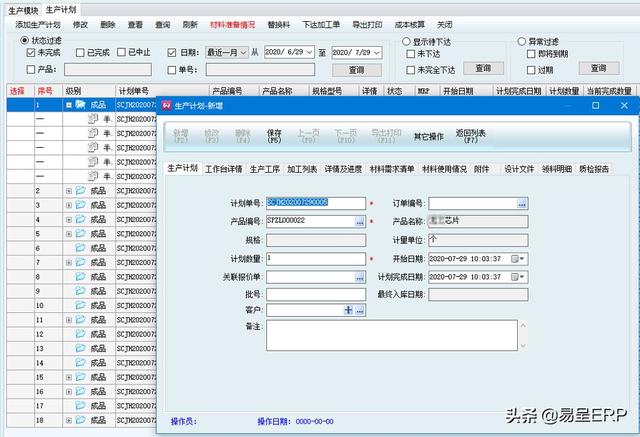Click 返回列表 (F7) button
Viewport: 640px width, 437px height.
click(x=471, y=136)
